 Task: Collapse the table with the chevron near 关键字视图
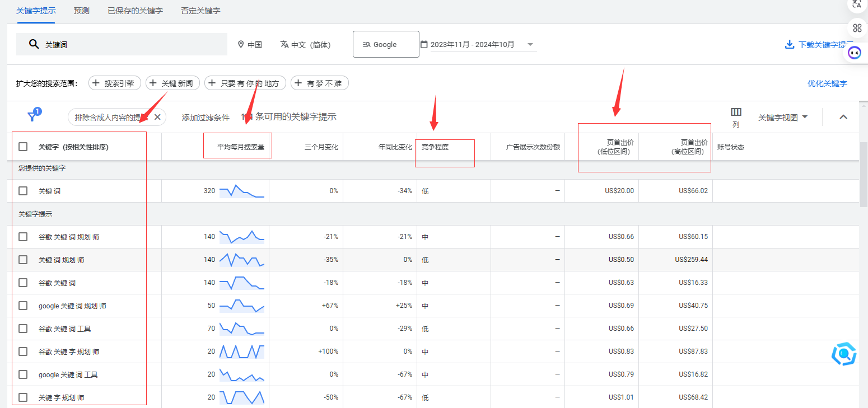(843, 117)
